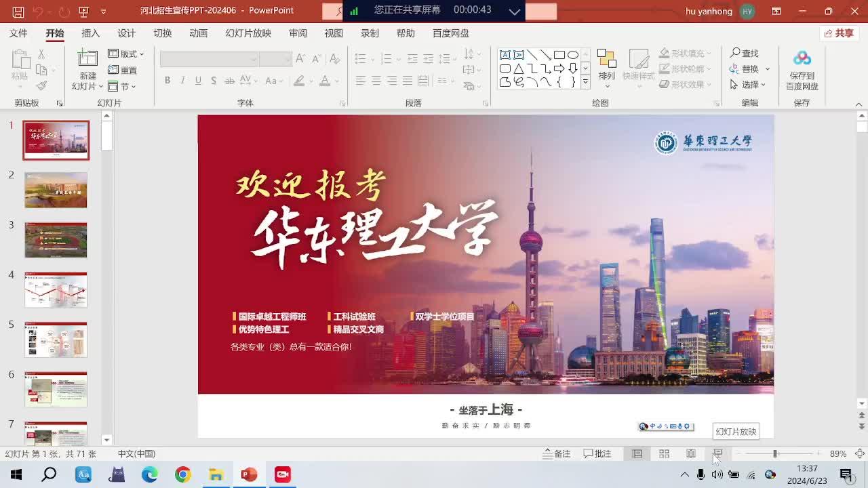Open the Animations (动画) tab

coord(198,33)
